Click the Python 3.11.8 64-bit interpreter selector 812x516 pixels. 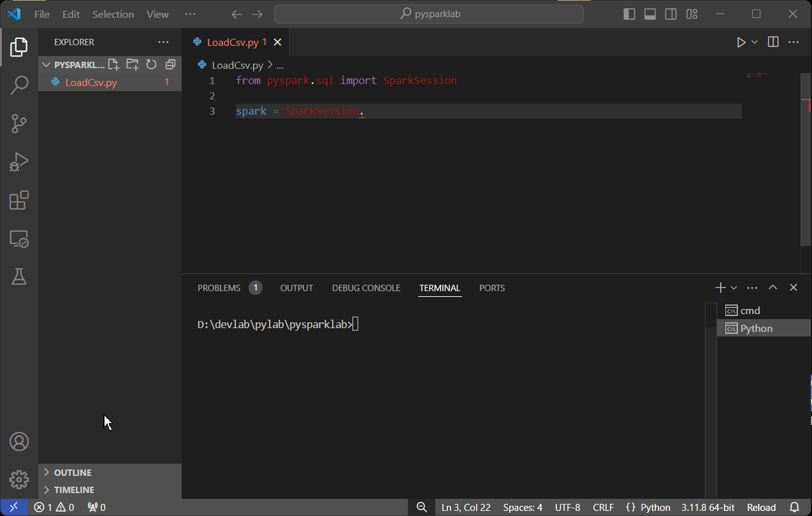coord(707,508)
